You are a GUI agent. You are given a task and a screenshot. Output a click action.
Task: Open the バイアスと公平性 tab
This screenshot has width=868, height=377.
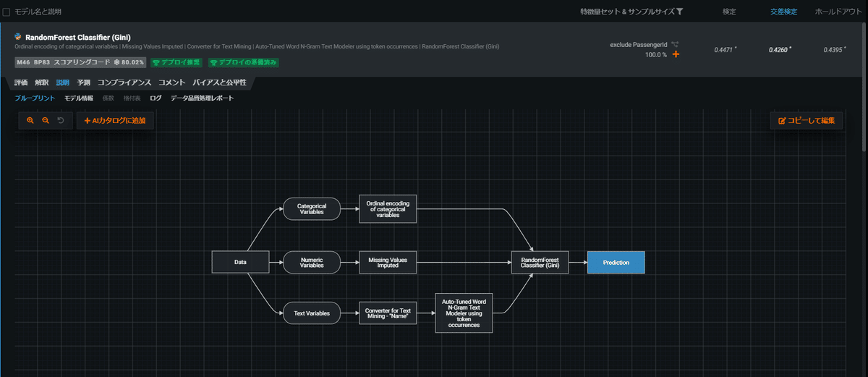click(x=219, y=82)
